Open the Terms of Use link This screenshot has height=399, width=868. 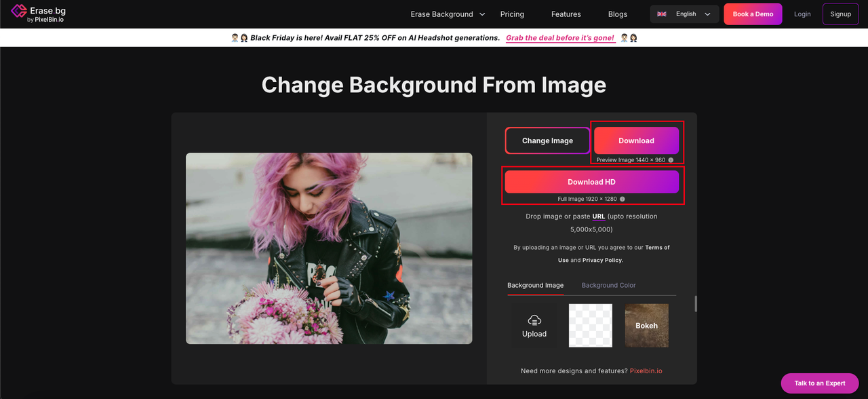tap(614, 254)
